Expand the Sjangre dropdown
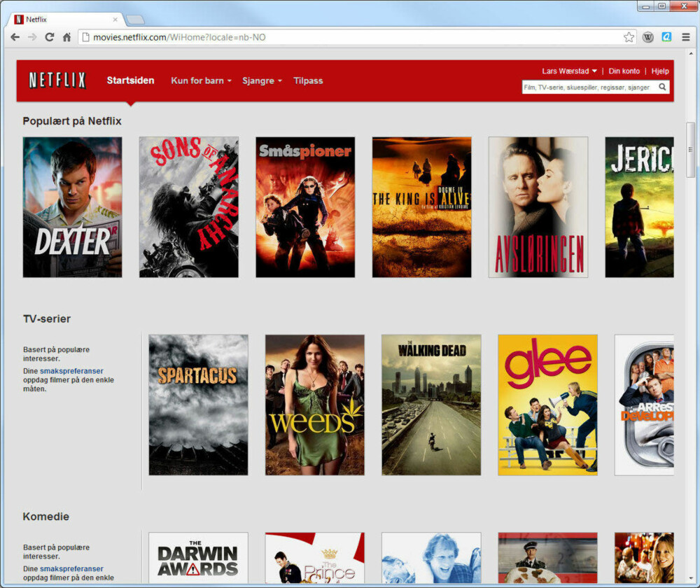The width and height of the screenshot is (700, 588). 262,80
